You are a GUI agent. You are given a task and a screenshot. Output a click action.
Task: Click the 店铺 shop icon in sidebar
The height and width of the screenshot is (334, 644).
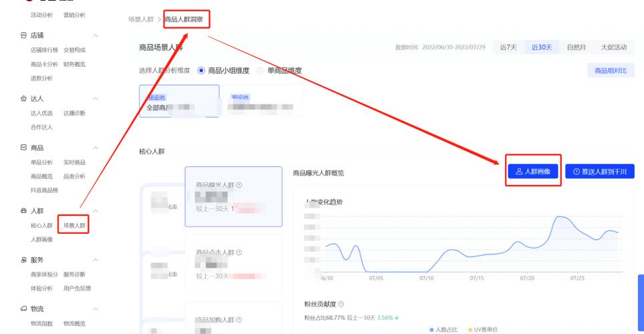[x=24, y=35]
